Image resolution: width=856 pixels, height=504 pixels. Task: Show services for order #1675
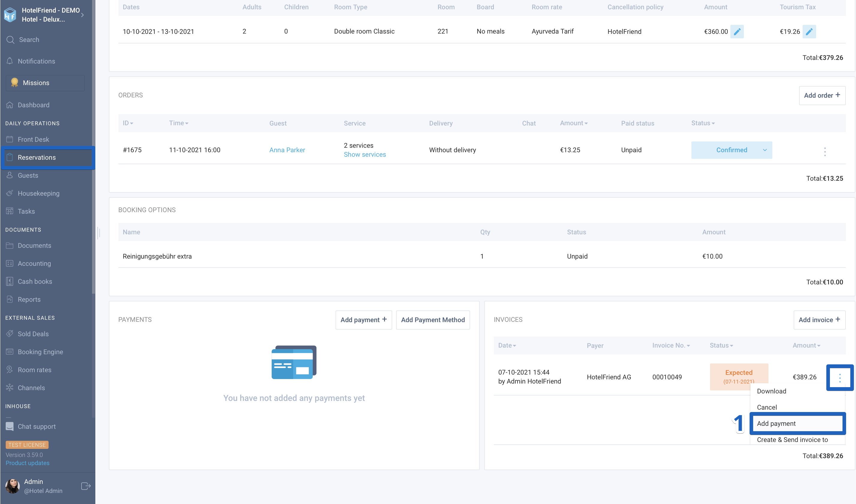click(x=365, y=155)
